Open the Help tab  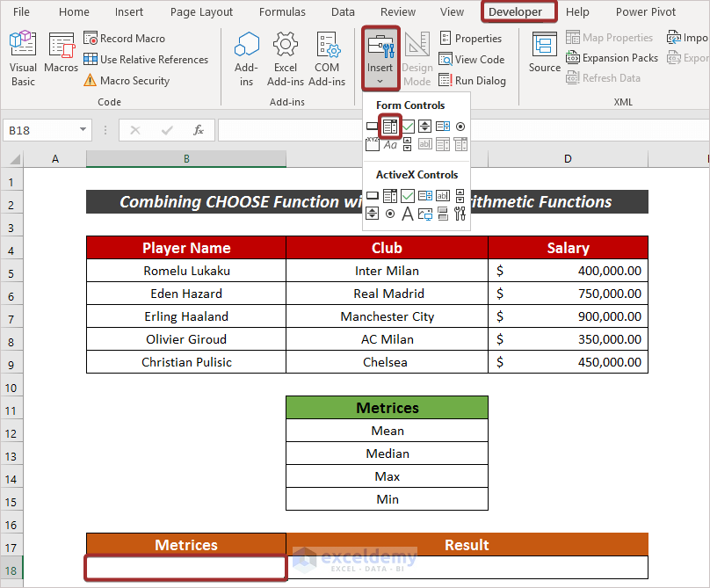tap(577, 11)
